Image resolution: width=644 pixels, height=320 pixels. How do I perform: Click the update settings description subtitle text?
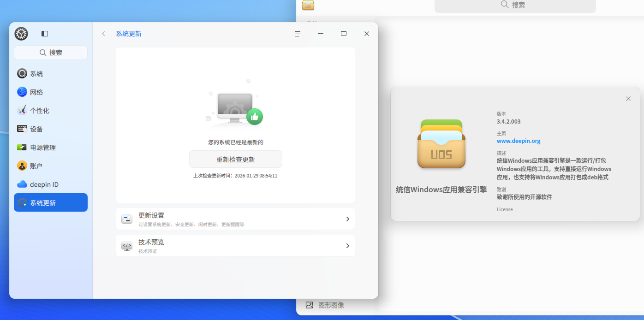pos(191,225)
